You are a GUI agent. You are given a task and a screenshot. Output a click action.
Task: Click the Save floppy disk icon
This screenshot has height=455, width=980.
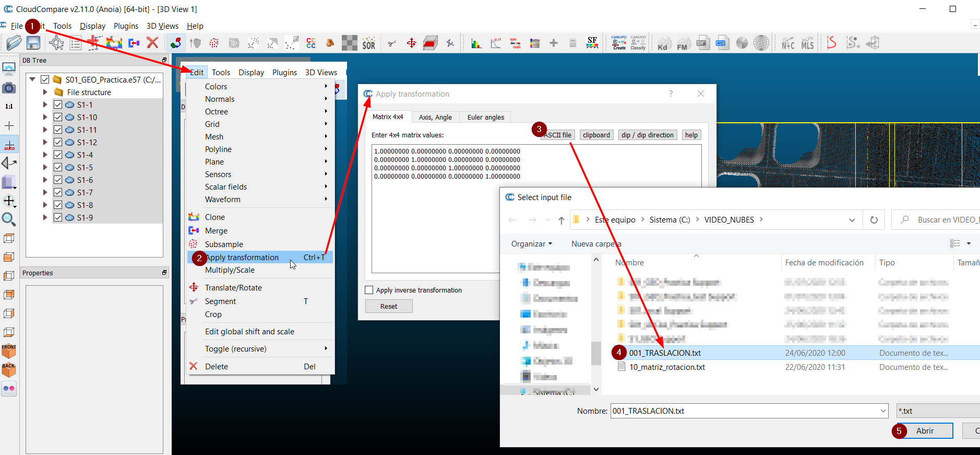pyautogui.click(x=33, y=42)
